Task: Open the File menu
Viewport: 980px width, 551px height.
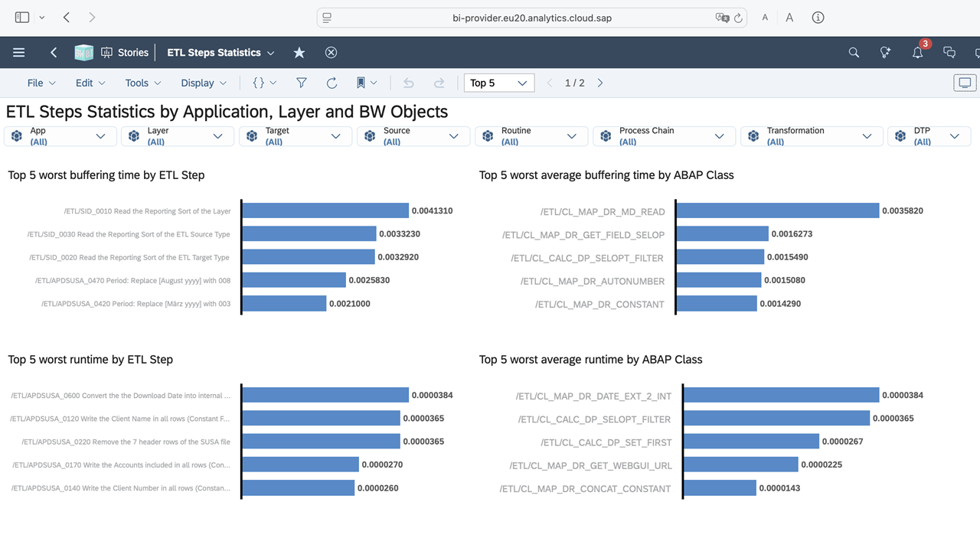Action: (x=41, y=83)
